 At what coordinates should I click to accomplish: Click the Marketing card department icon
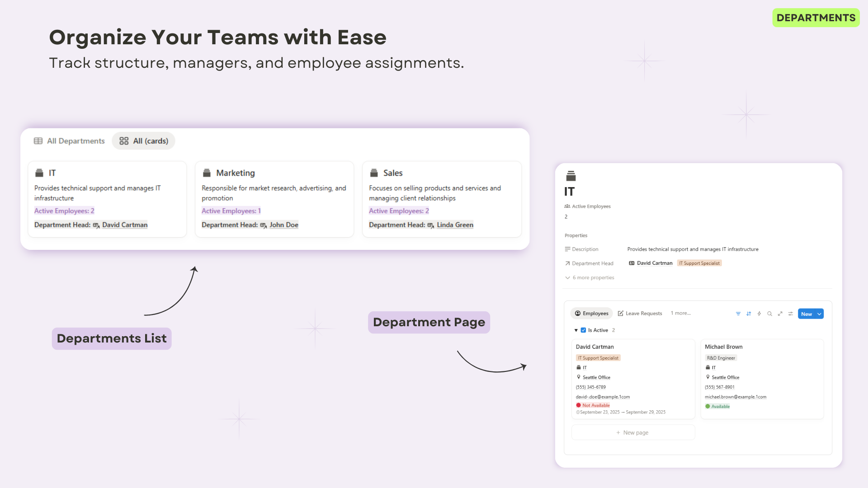coord(207,173)
